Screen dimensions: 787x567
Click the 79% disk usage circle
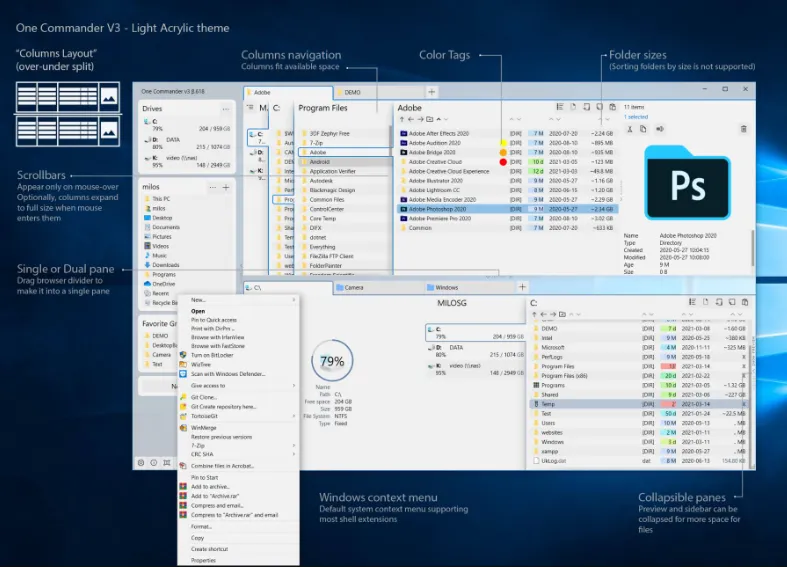pyautogui.click(x=332, y=361)
